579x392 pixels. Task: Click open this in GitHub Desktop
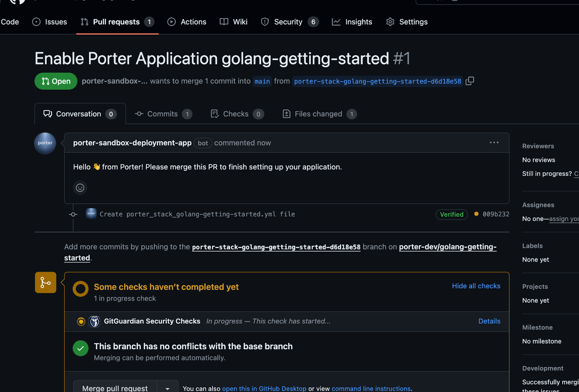coord(264,388)
